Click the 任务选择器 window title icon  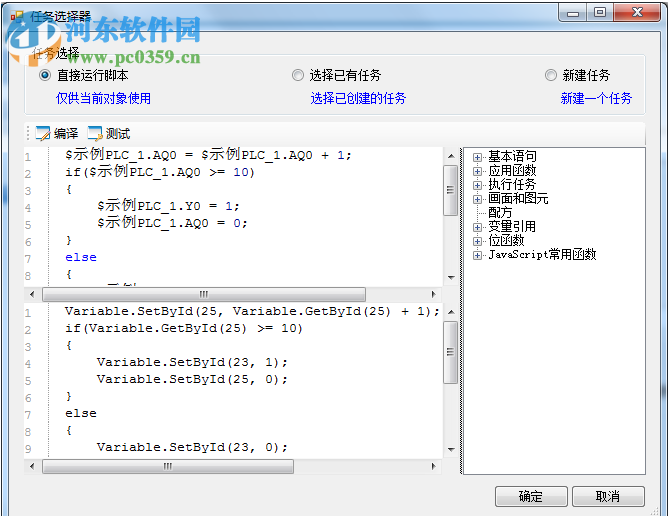click(17, 16)
